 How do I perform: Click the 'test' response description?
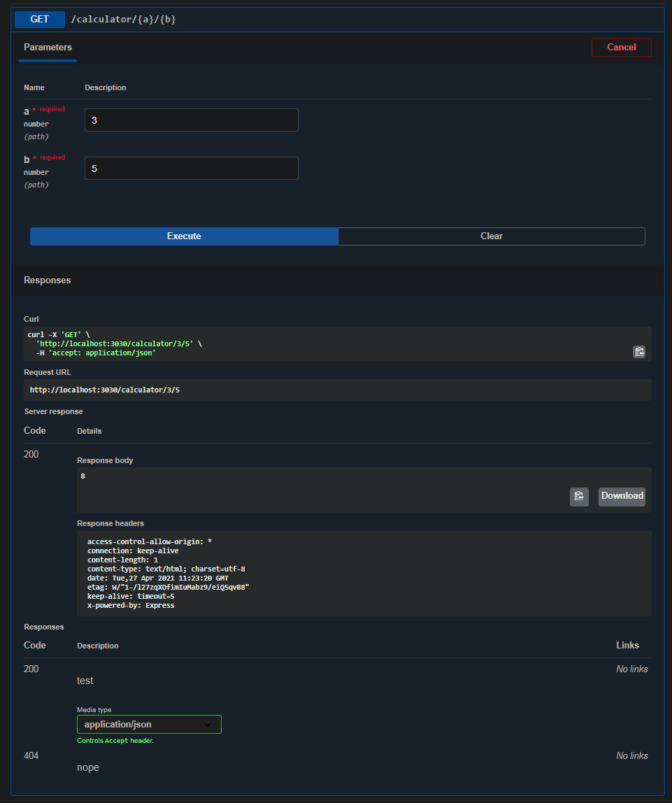coord(85,681)
